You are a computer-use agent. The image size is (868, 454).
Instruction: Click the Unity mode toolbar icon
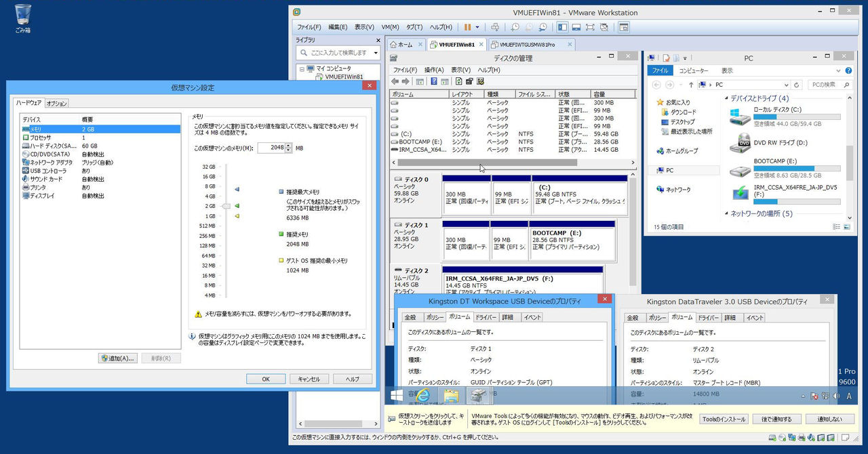604,27
